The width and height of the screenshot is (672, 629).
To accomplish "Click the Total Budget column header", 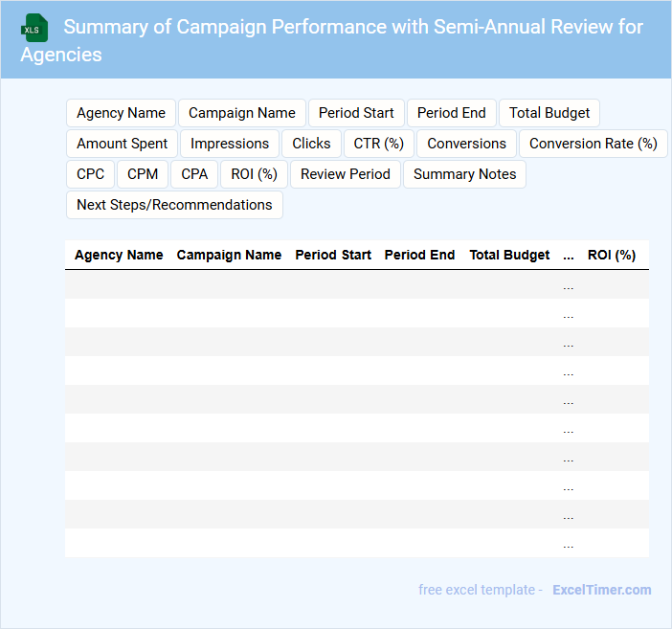I will 509,256.
